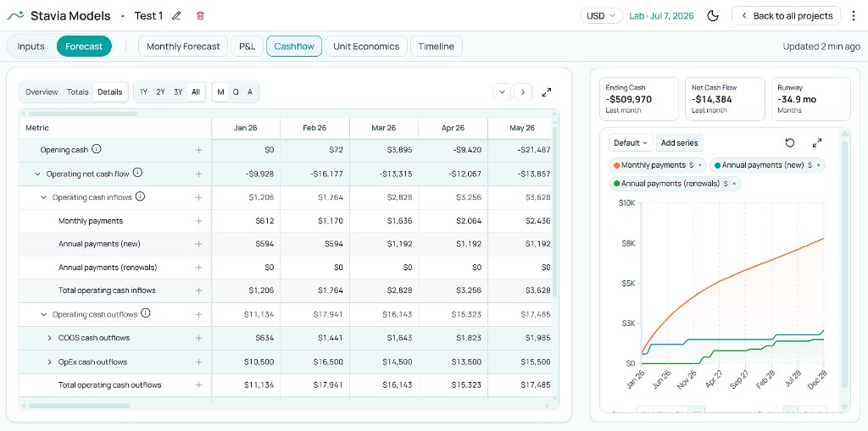Switch to Forecast mode
868x431 pixels.
pos(84,47)
